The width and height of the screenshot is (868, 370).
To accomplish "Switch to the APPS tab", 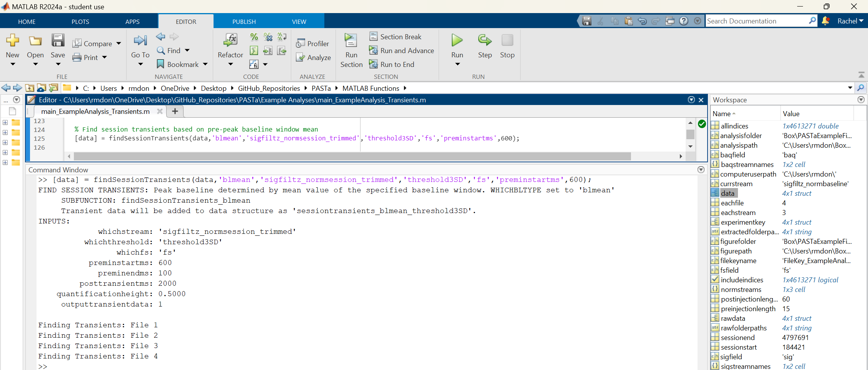I will (132, 22).
